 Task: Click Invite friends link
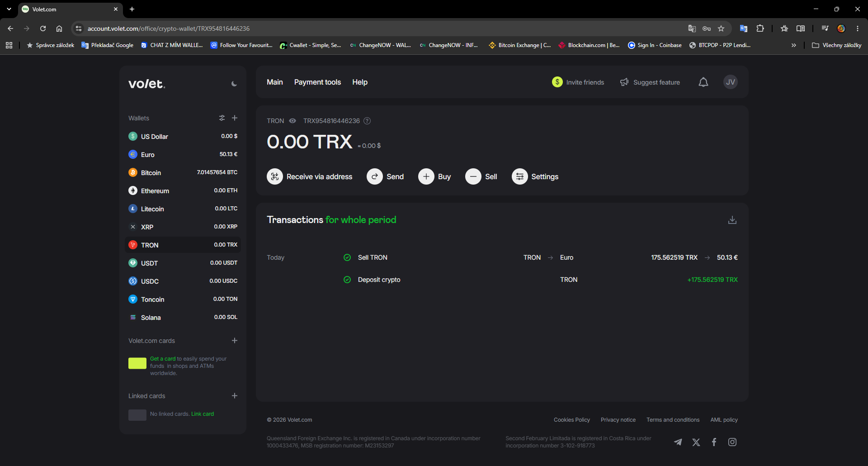coord(578,82)
